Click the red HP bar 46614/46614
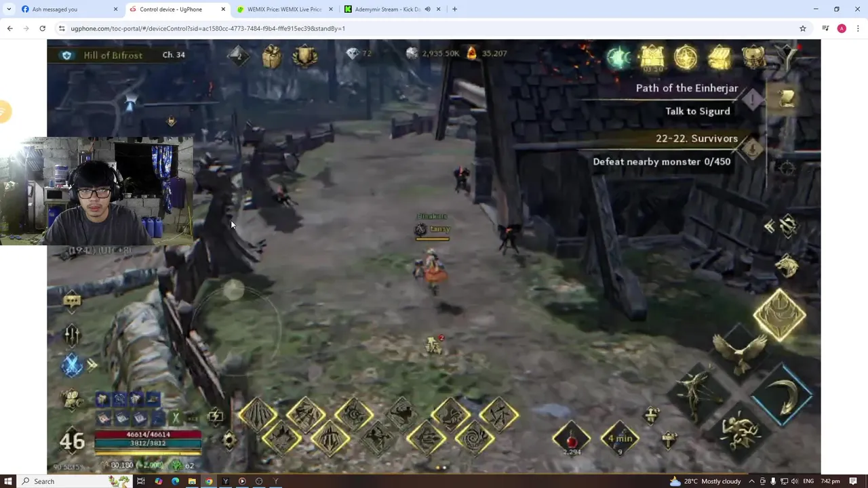This screenshot has height=488, width=868. (148, 434)
